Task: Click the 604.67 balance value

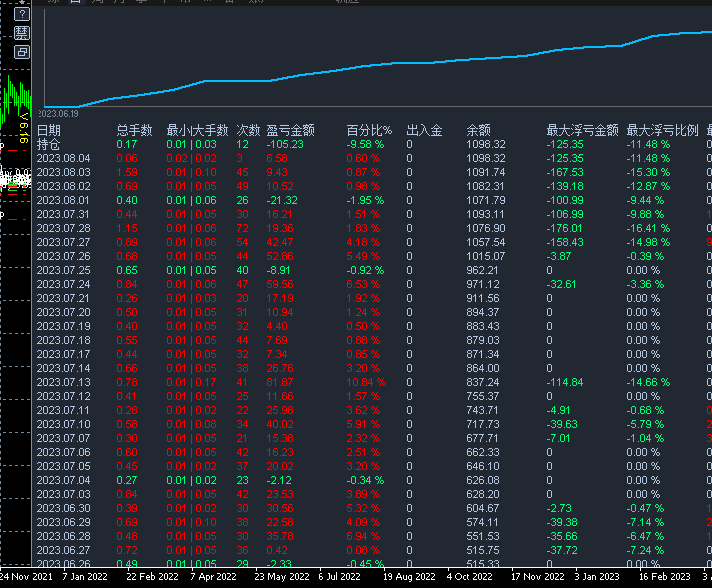Action: [483, 509]
